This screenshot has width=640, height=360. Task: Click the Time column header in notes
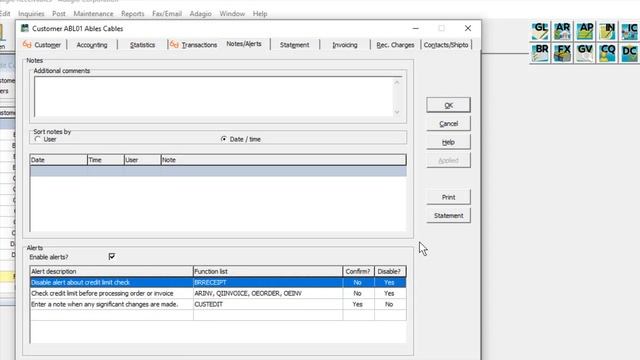pos(105,160)
